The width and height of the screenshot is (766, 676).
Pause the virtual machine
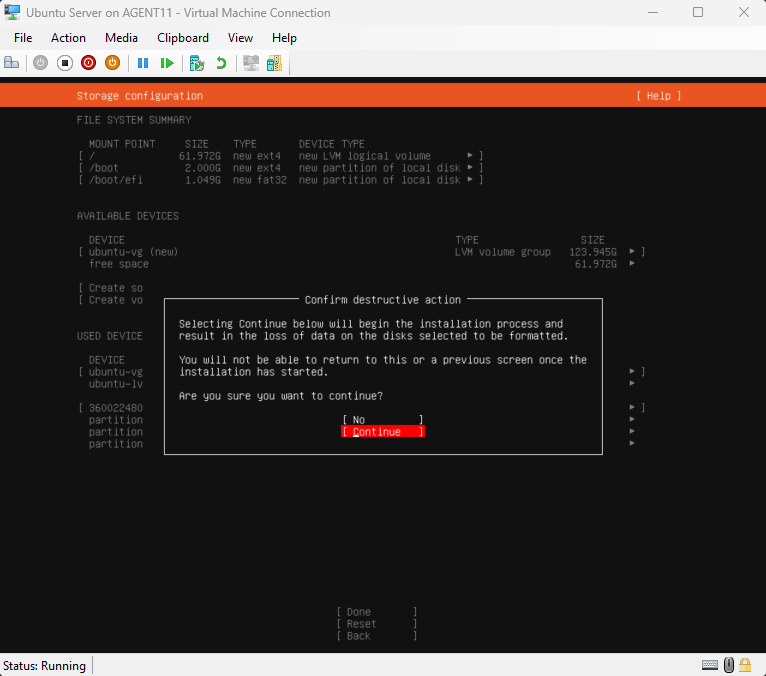[143, 63]
